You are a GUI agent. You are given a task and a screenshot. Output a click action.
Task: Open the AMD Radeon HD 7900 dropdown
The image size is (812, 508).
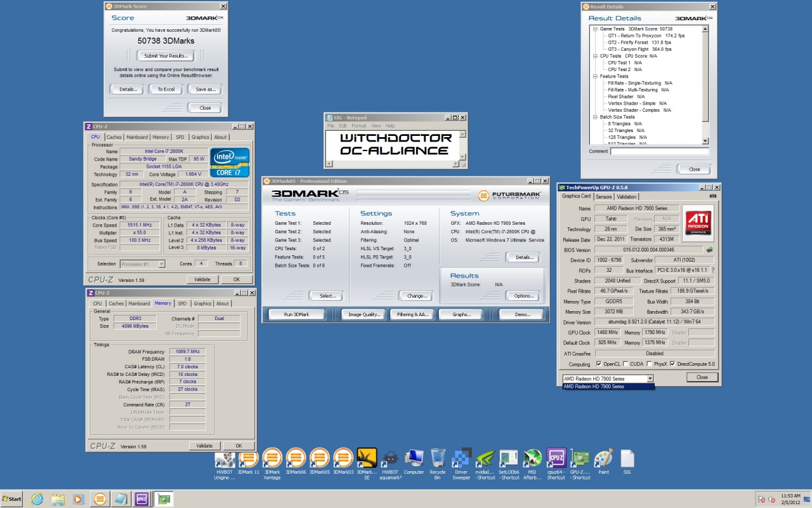click(650, 378)
